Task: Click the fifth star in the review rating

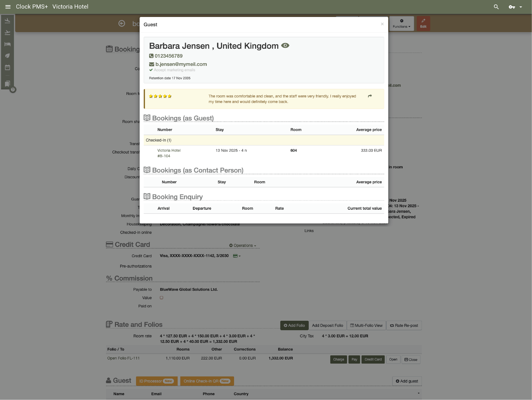Action: [x=170, y=96]
